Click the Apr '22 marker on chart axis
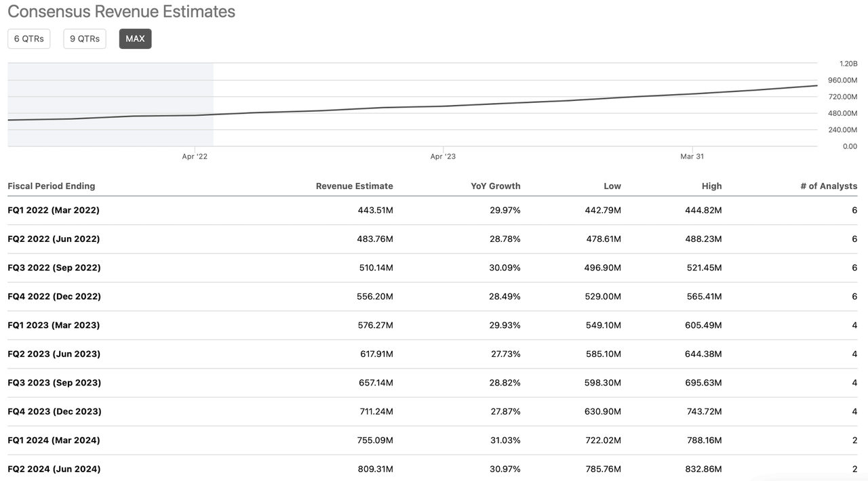This screenshot has width=868, height=481. [195, 156]
